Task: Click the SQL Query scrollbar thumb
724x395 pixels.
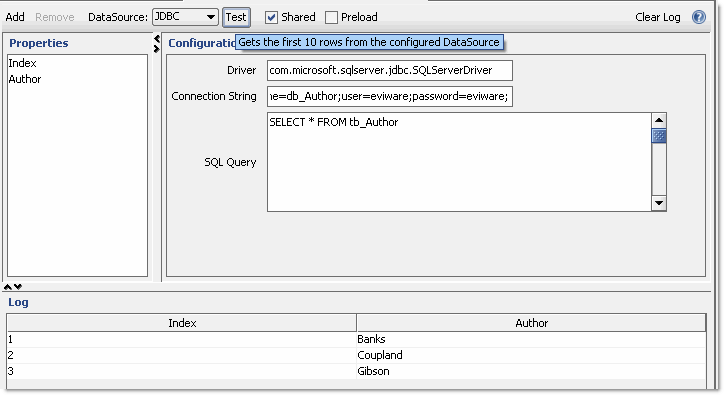Action: point(659,136)
